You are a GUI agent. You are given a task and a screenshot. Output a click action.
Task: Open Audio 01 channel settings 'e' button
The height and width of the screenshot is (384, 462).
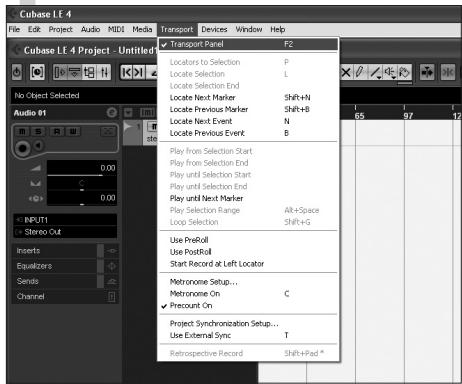tap(112, 113)
